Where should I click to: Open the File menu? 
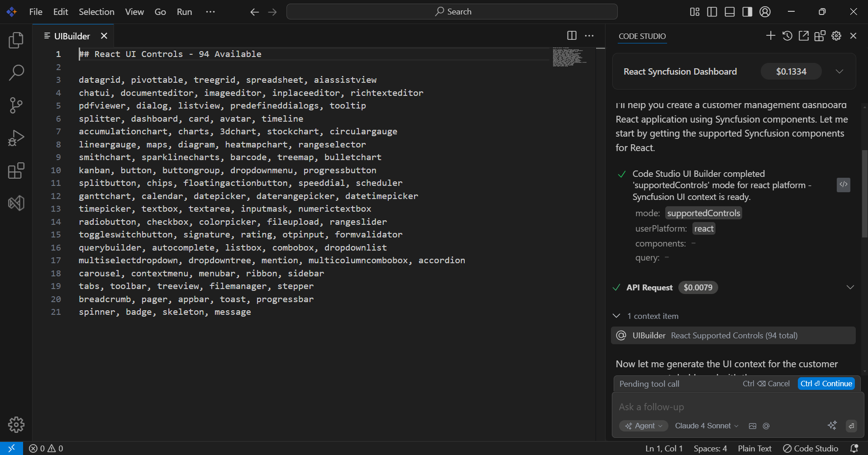[36, 12]
